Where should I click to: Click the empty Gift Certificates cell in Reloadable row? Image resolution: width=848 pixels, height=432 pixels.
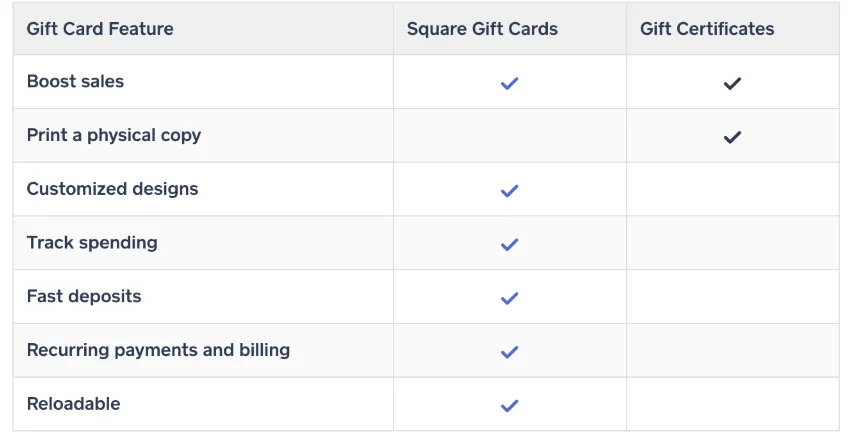click(733, 404)
